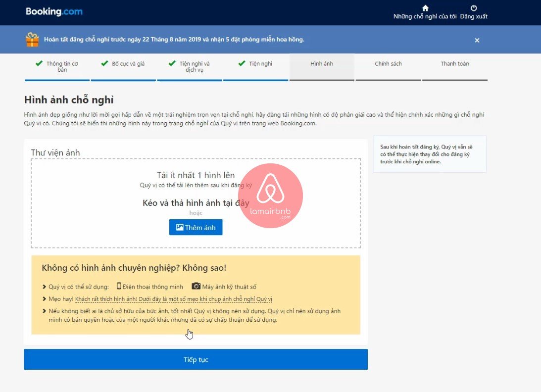The height and width of the screenshot is (392, 541).
Task: Open the Tiện nghi và dịch vụ step
Action: (190, 67)
